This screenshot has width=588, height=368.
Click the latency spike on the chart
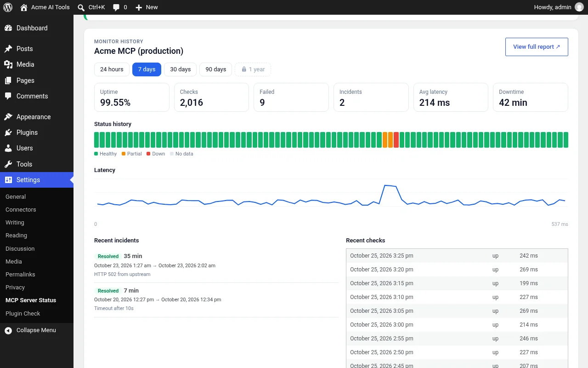click(x=390, y=186)
